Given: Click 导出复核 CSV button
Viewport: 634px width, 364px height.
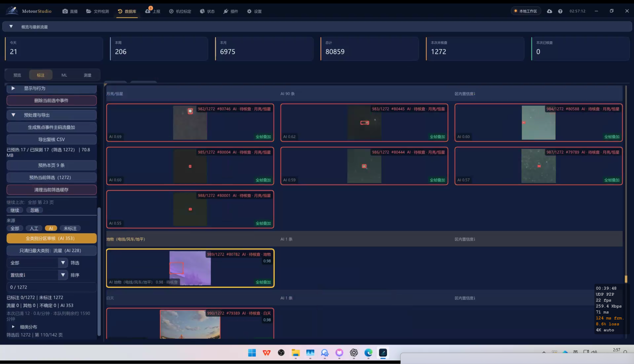Looking at the screenshot, I should click(x=52, y=140).
